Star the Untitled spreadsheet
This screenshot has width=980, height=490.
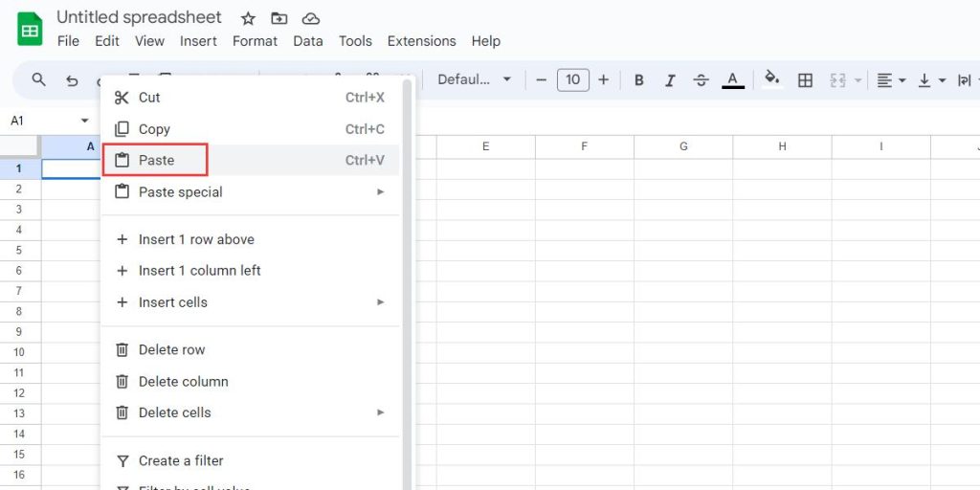248,19
